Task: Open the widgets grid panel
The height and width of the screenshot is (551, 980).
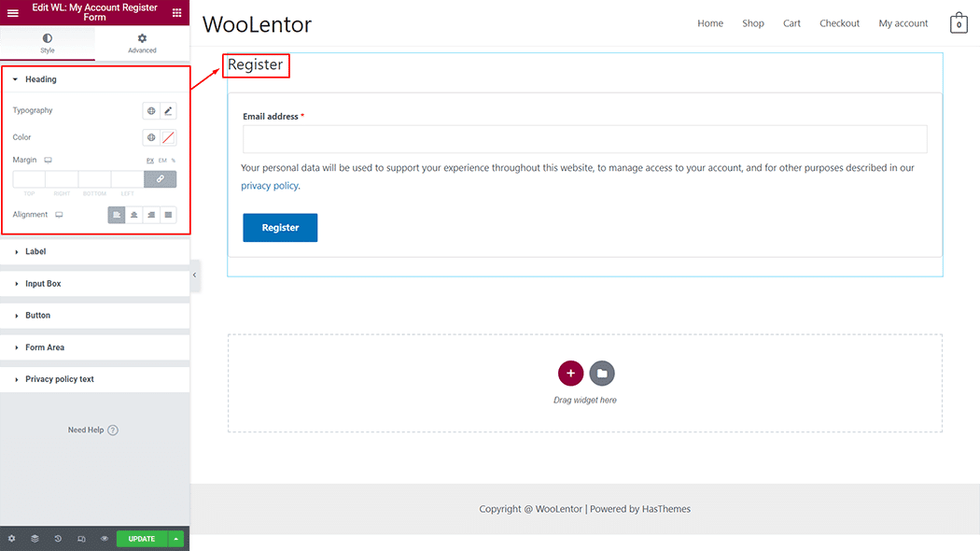Action: (176, 13)
